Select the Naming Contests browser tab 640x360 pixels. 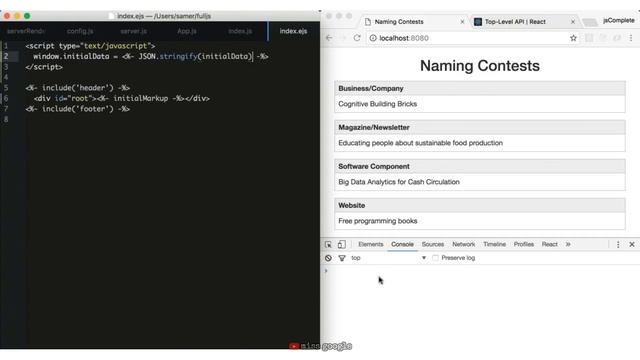click(x=414, y=22)
